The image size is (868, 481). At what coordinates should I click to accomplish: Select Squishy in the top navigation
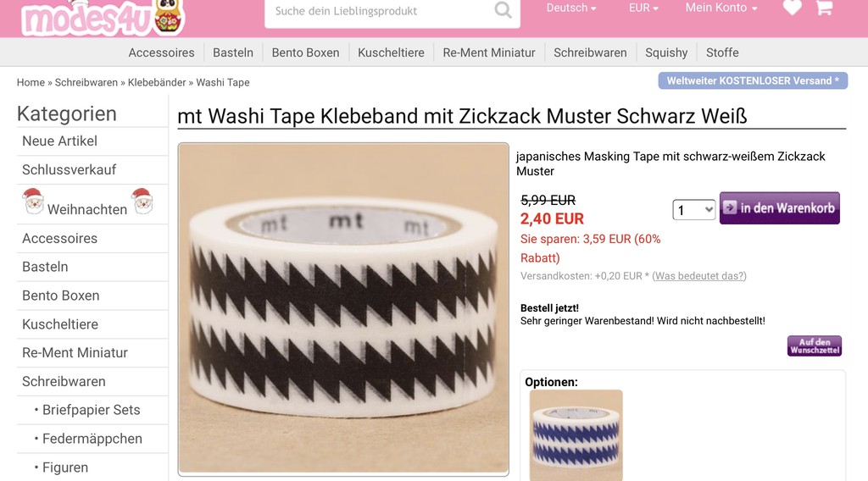(666, 53)
